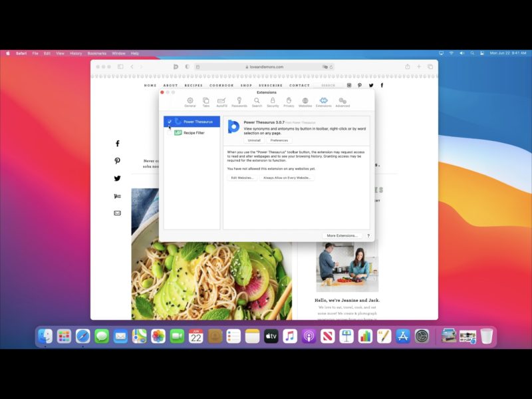Reload the page in Safari
The height and width of the screenshot is (399, 532).
[331, 67]
